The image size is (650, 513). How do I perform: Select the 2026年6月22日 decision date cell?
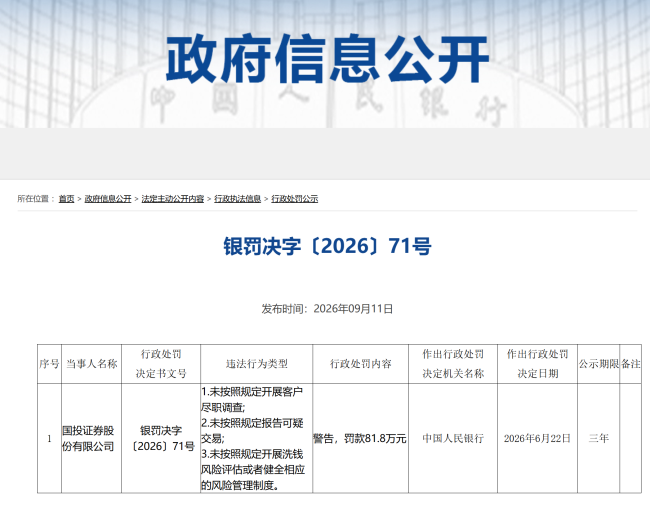pos(537,438)
